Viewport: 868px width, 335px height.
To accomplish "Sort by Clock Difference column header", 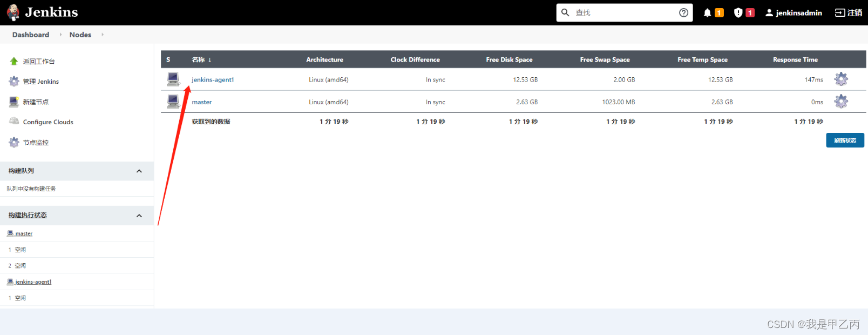I will (415, 59).
